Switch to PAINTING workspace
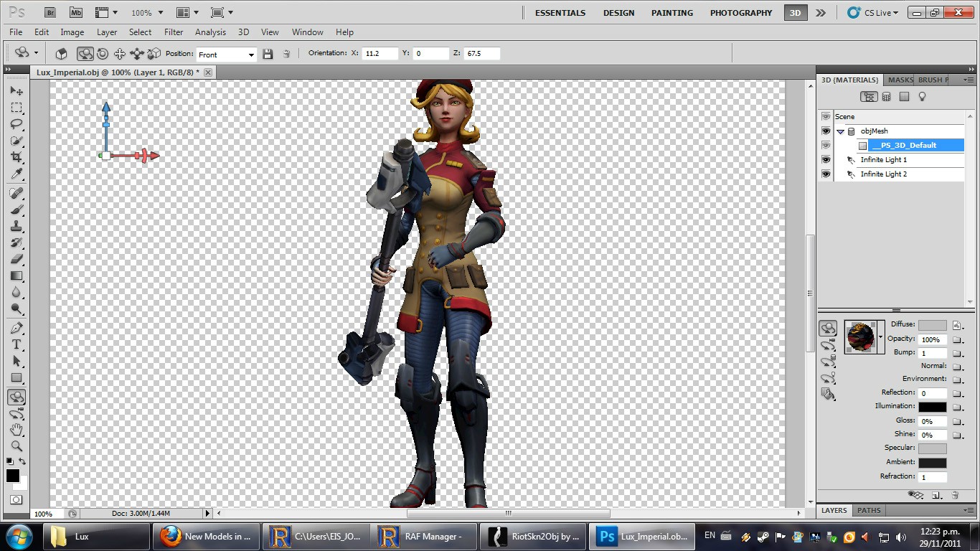The image size is (980, 551). point(672,13)
